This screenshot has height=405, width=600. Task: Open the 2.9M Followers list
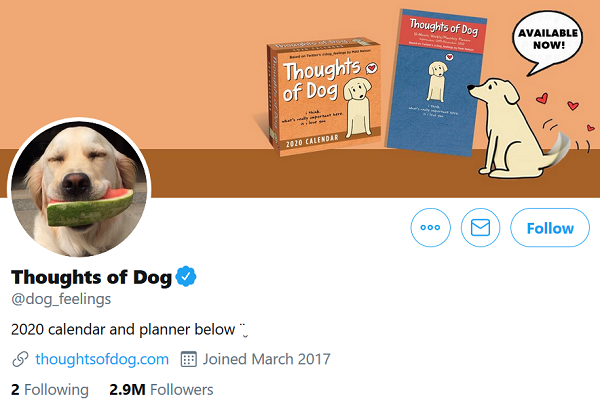click(x=161, y=389)
